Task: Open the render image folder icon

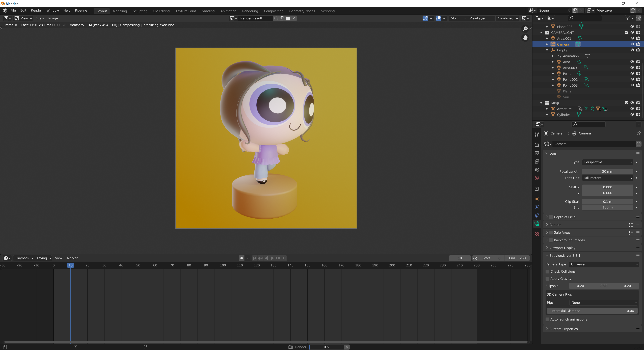Action: pos(288,18)
